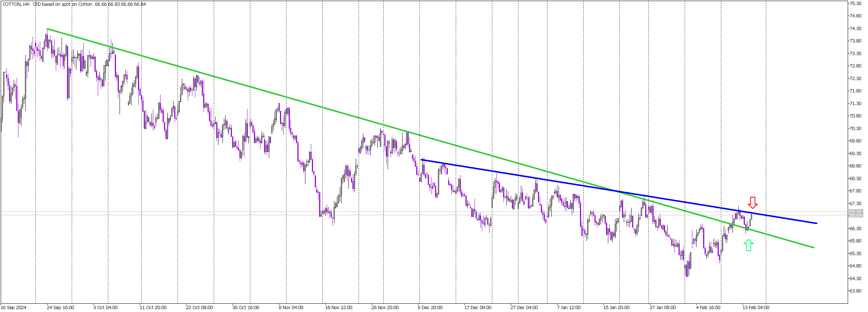Click the 30 Oct 16:00 time label

pos(246,308)
